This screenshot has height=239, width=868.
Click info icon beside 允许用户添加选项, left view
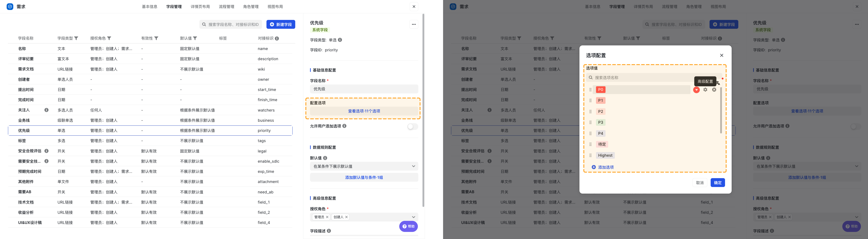(x=344, y=126)
